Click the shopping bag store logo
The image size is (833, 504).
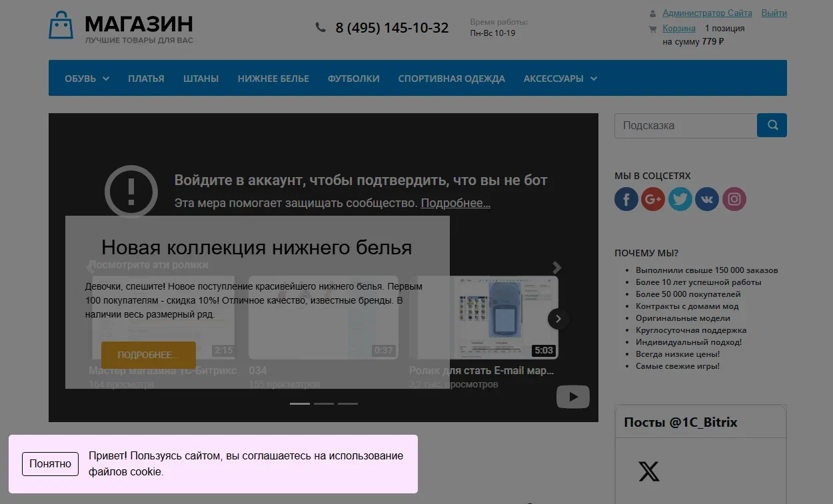click(61, 25)
